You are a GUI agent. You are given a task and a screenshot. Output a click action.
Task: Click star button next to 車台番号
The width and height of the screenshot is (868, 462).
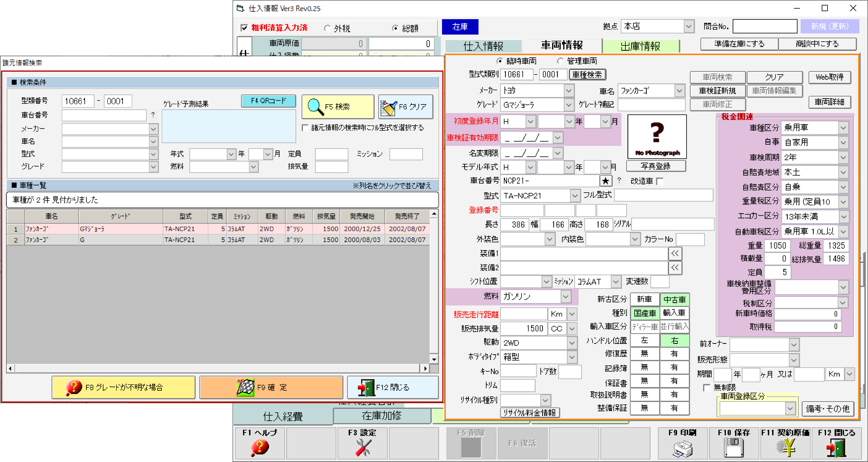(x=606, y=181)
